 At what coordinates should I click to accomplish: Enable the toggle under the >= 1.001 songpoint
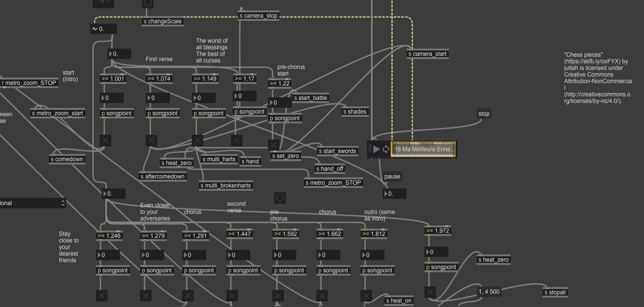coord(105,141)
